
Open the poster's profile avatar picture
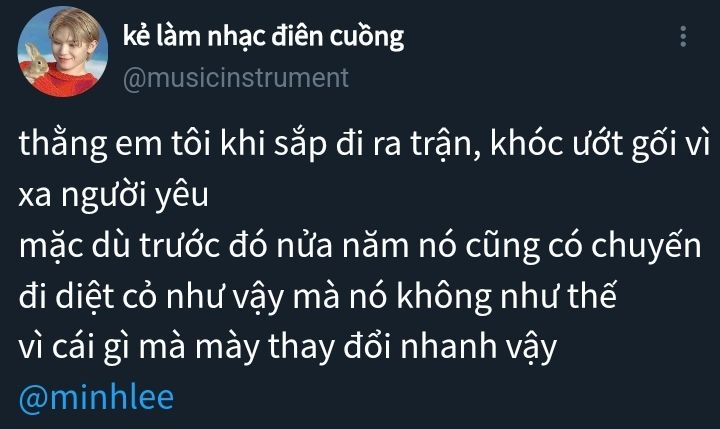click(63, 51)
